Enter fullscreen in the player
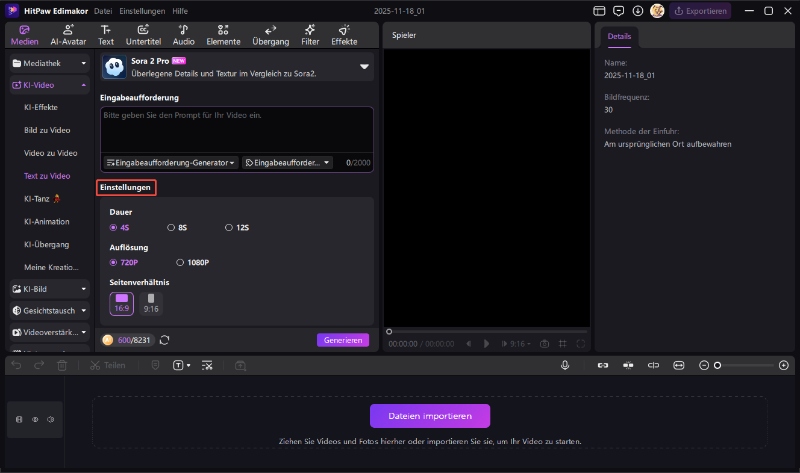This screenshot has width=800, height=473. 581,344
